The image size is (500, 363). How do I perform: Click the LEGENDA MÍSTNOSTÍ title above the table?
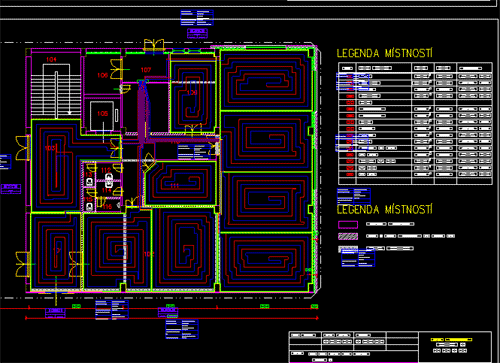pyautogui.click(x=385, y=53)
